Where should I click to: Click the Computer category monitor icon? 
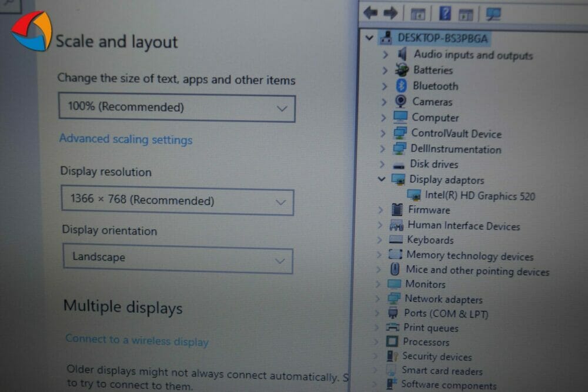tap(400, 117)
